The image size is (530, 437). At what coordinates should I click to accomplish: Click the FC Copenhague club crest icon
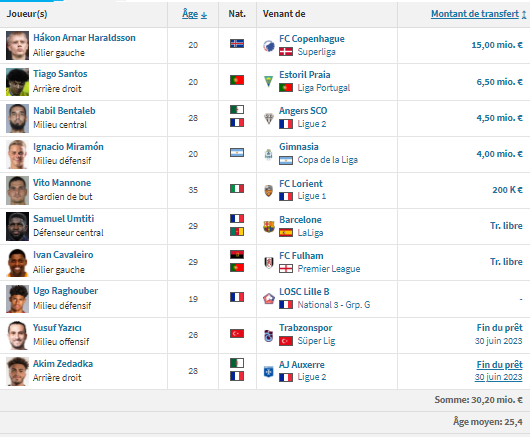[x=269, y=46]
